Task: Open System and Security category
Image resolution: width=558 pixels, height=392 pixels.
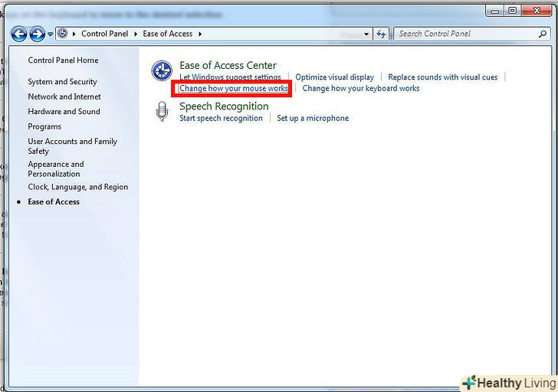Action: click(x=62, y=82)
